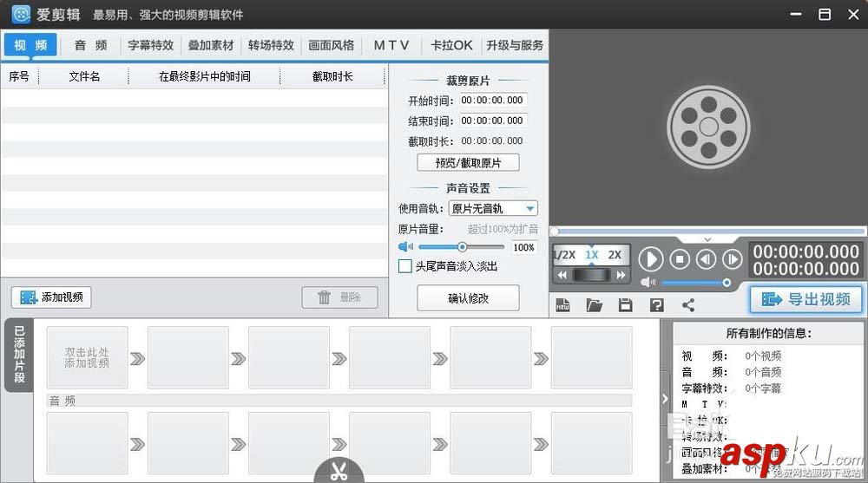This screenshot has width=868, height=483.
Task: Stop the video preview
Action: click(x=680, y=259)
